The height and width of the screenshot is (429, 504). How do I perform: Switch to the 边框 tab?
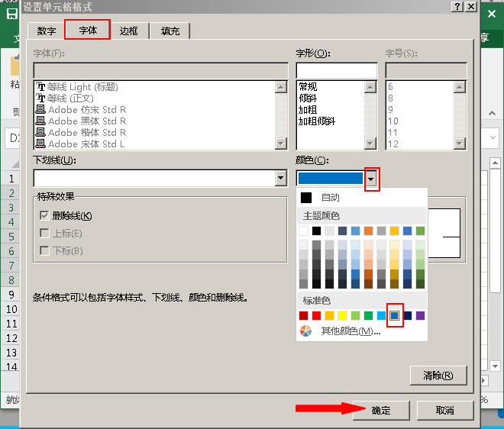point(128,31)
